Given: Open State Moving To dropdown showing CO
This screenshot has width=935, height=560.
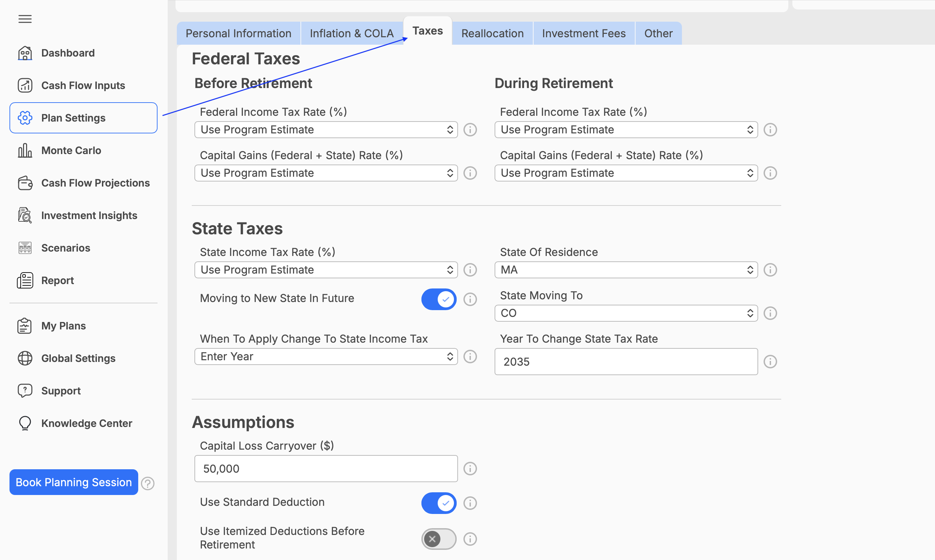Looking at the screenshot, I should pyautogui.click(x=626, y=313).
